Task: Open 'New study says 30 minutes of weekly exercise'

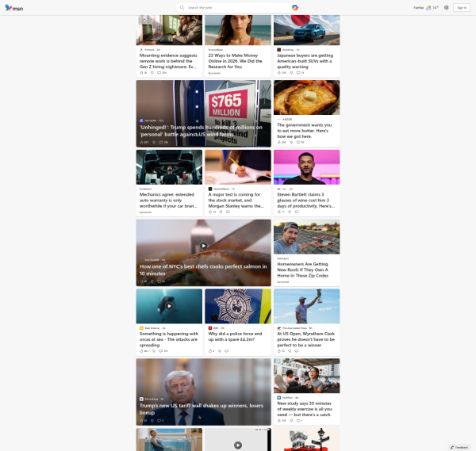Action: pyautogui.click(x=305, y=409)
